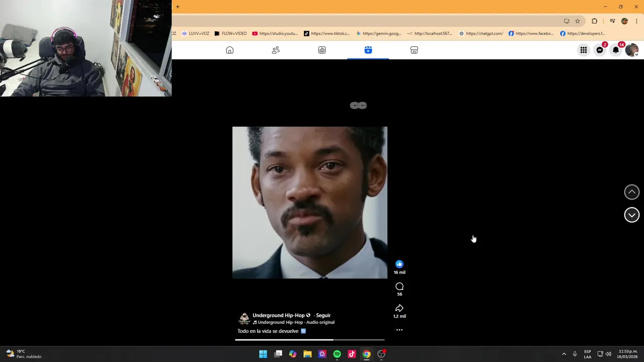Open Windows Start menu

(263, 354)
